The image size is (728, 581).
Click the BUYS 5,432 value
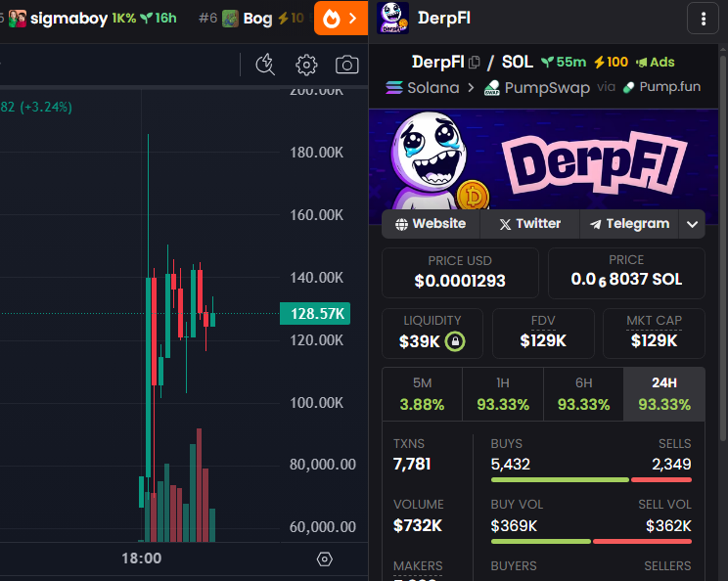pyautogui.click(x=510, y=464)
